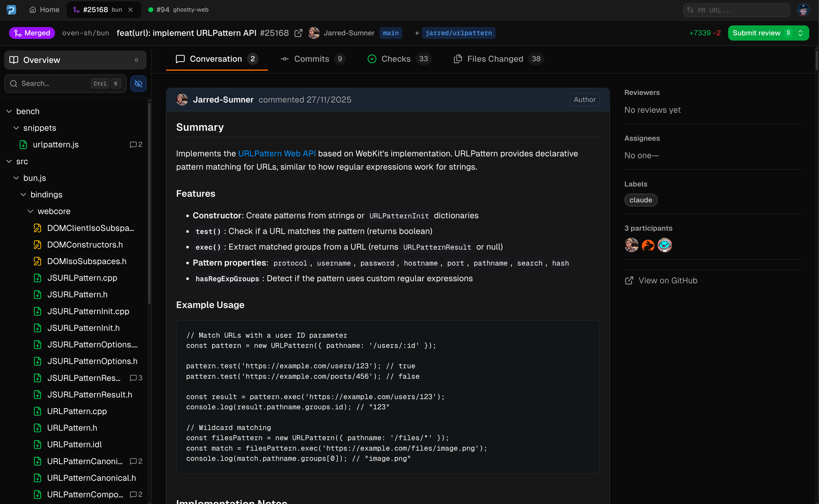Open DOMIsoSubspaces.h in the file tree
This screenshot has width=819, height=504.
point(87,261)
